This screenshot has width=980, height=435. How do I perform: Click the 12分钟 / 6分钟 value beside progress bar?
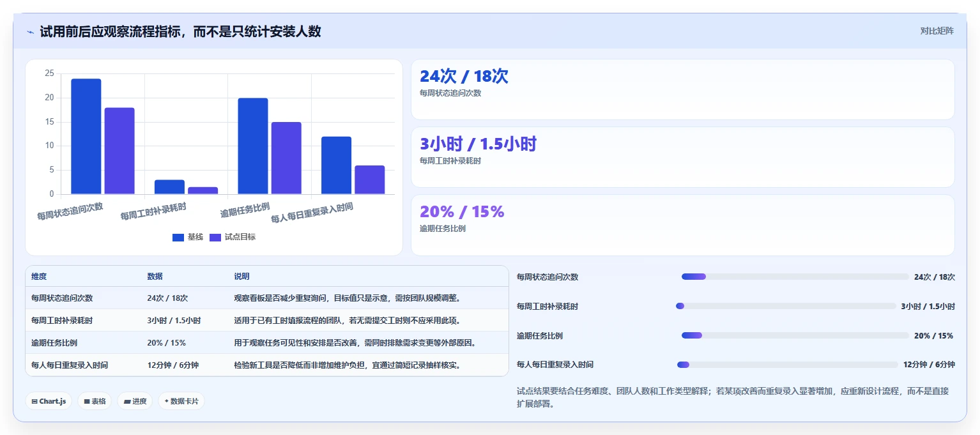[929, 365]
